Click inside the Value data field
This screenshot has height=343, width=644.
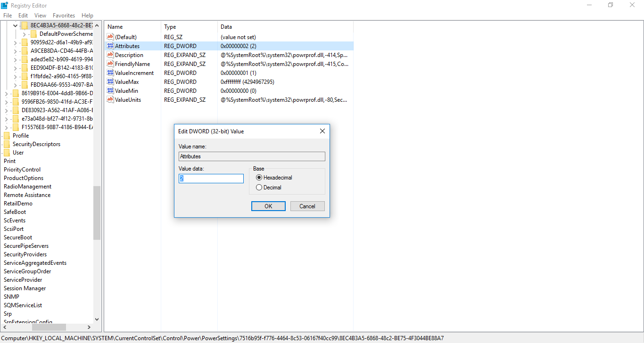tap(211, 178)
